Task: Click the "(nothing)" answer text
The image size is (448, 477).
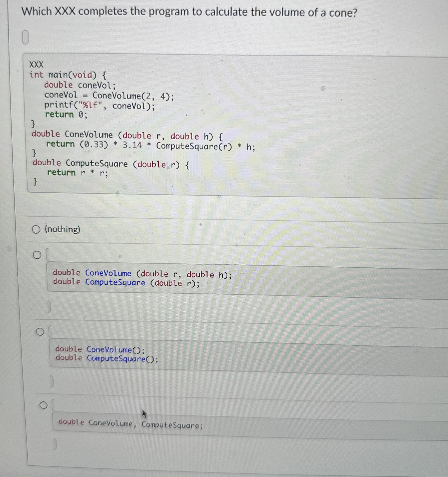Action: click(x=62, y=230)
